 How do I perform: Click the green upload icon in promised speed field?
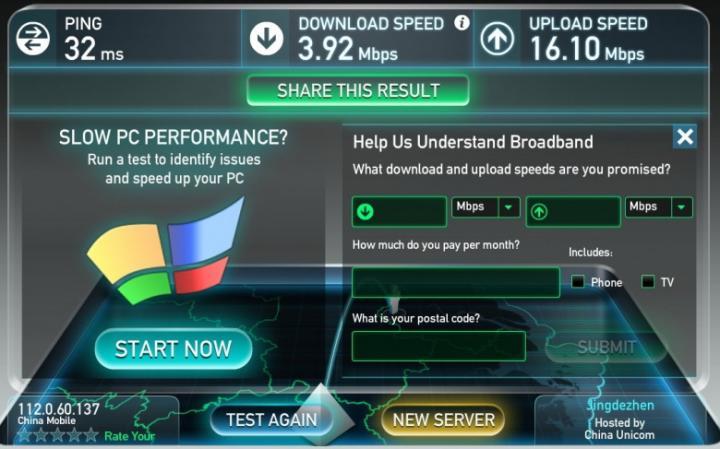click(x=539, y=212)
